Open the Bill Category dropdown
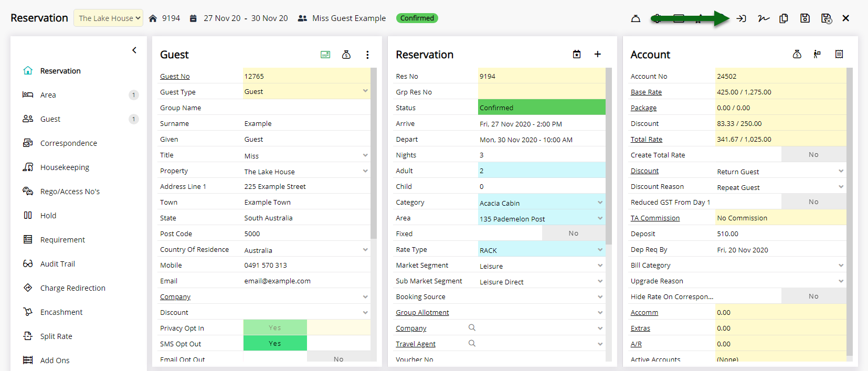 pos(781,265)
